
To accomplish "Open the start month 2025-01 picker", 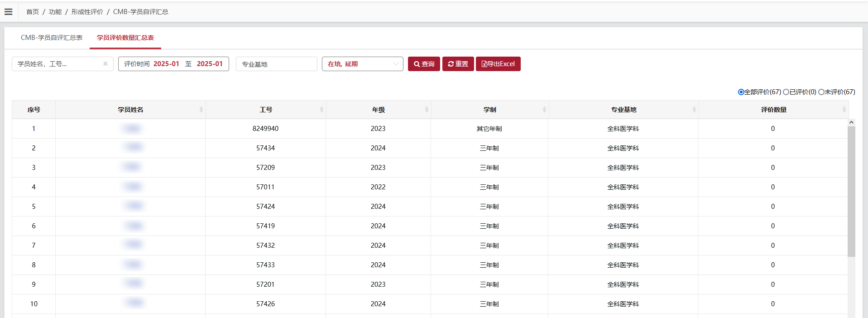I will [166, 64].
